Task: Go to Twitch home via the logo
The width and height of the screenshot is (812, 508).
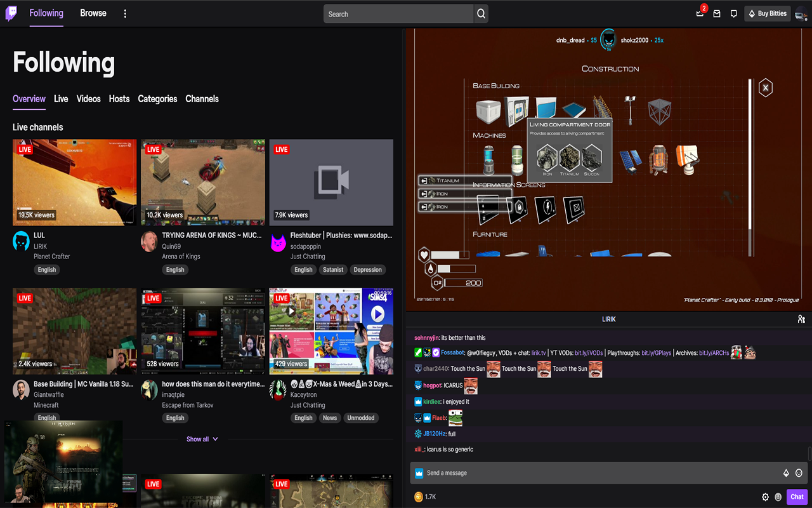Action: click(x=11, y=13)
